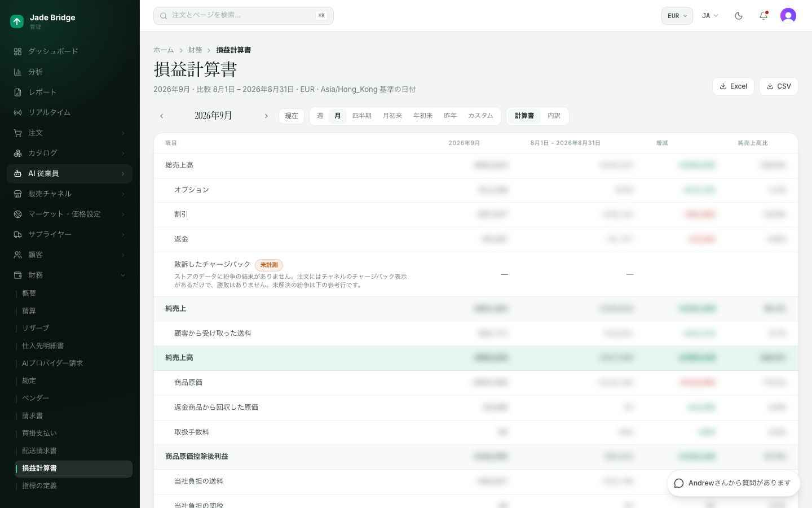Click the カタログ boxes icon
Viewport: 812px width, 508px height.
(17, 153)
